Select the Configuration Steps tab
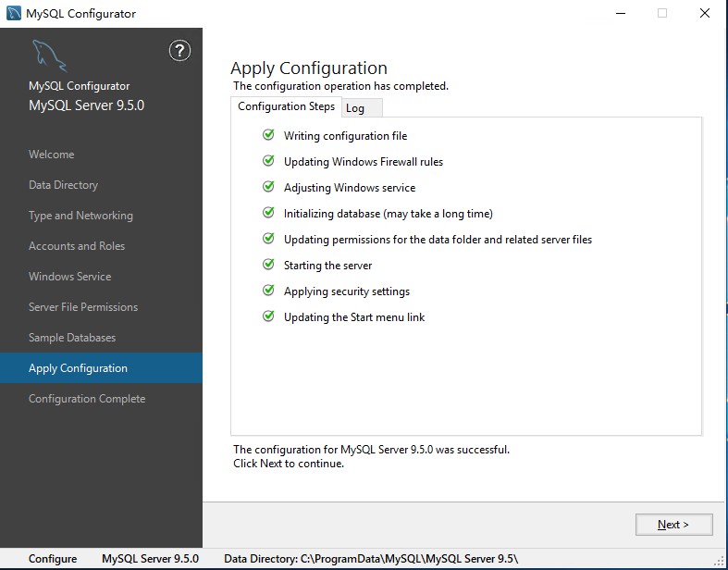The image size is (728, 570). click(x=286, y=106)
